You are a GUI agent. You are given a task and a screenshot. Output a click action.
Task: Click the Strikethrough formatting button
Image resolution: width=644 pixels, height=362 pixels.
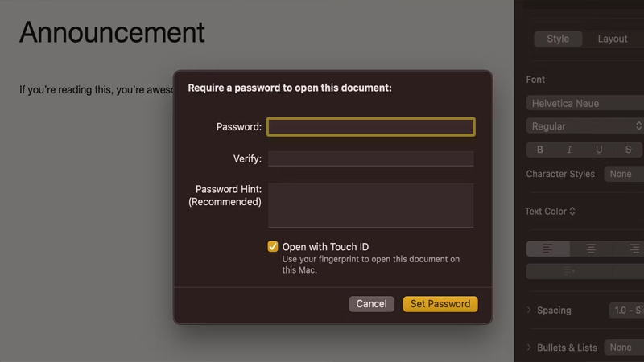click(628, 150)
